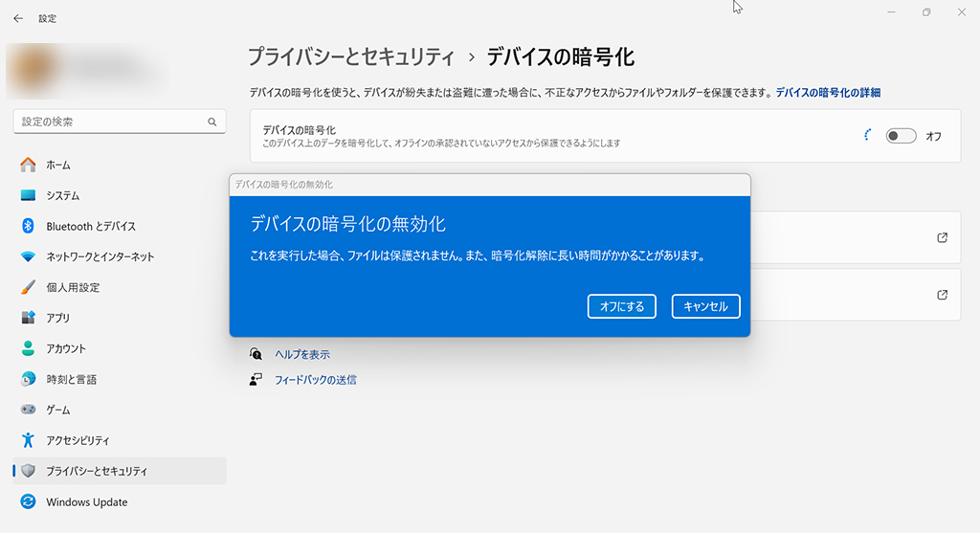The width and height of the screenshot is (980, 533).
Task: Click プライバシーとセキュリティ in the breadcrumb
Action: [x=351, y=56]
